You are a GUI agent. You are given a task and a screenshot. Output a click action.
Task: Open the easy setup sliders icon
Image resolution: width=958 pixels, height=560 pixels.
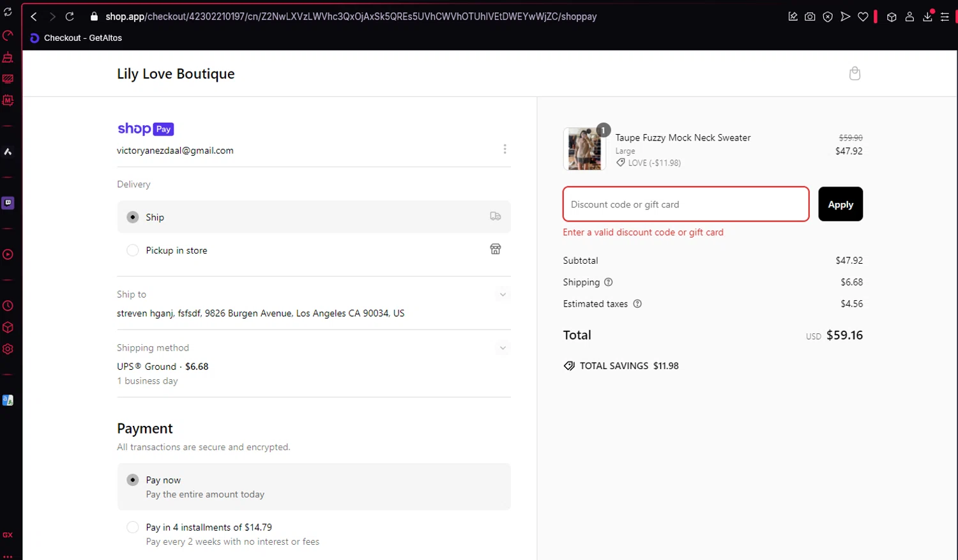click(945, 17)
